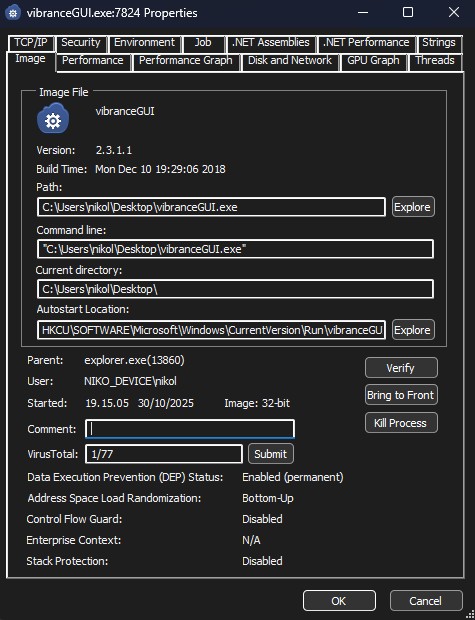Screen dimensions: 475x620
Task: Click the vibranceGUI gear cloud icon
Action: 53,119
